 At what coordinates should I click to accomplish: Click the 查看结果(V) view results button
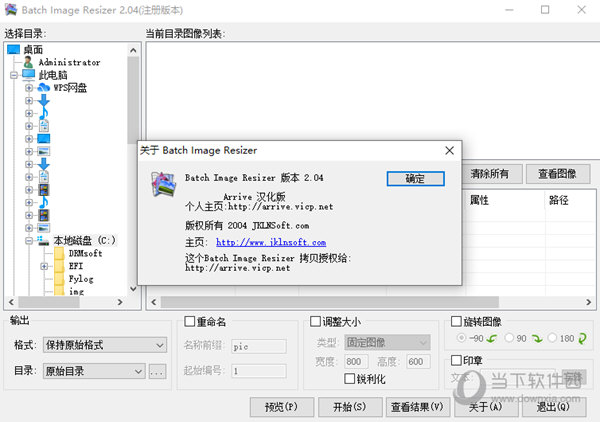[x=417, y=407]
